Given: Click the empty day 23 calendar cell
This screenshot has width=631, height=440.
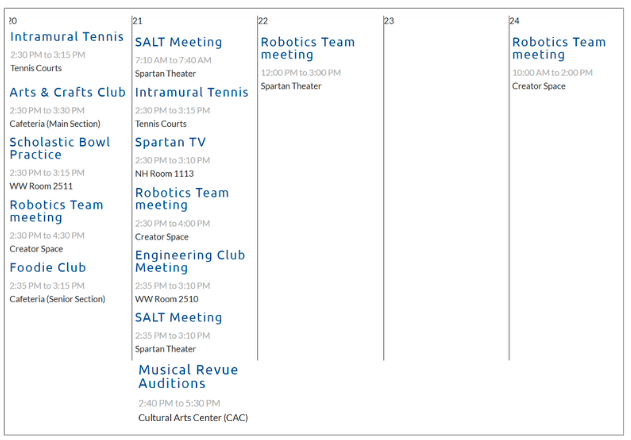Looking at the screenshot, I should (x=445, y=190).
